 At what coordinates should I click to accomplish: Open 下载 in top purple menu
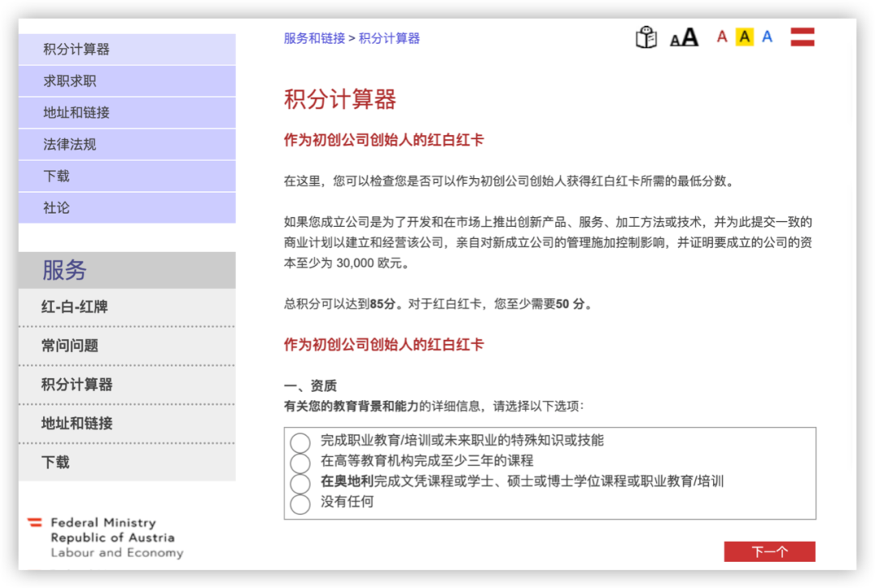click(126, 177)
